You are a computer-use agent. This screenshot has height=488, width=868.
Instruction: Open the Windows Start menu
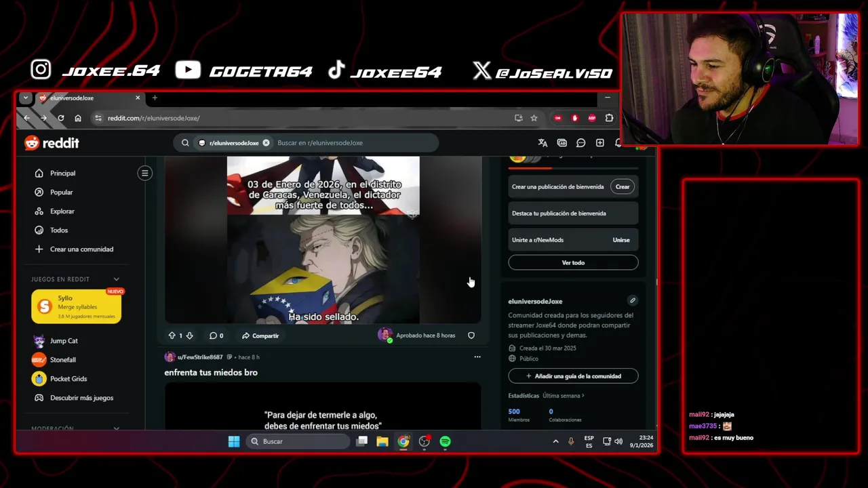point(234,441)
